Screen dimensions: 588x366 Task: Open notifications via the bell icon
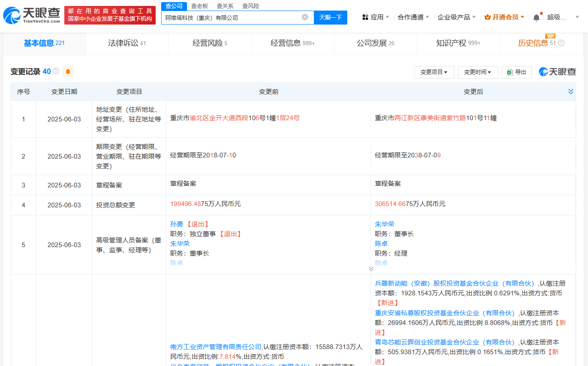(x=536, y=17)
